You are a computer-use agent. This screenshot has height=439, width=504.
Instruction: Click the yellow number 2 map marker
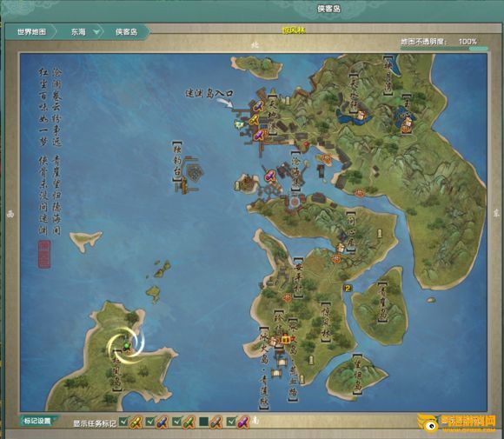point(347,288)
